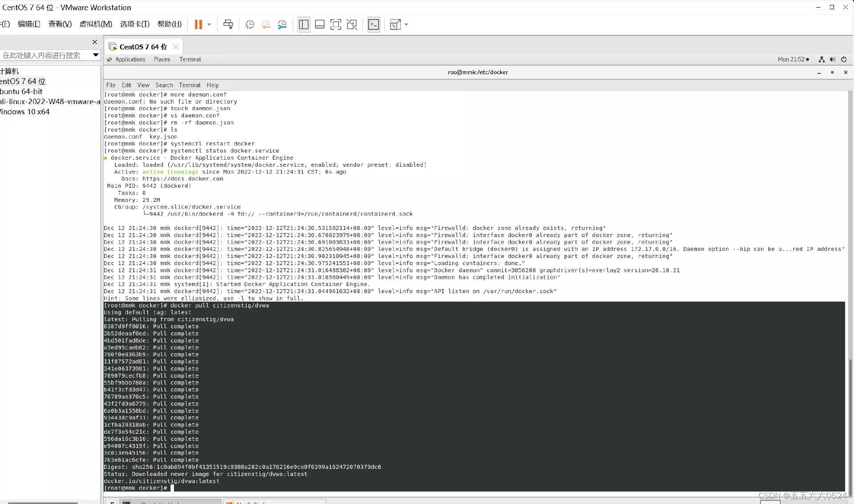Toggle the thumbnail bar view

(x=320, y=24)
